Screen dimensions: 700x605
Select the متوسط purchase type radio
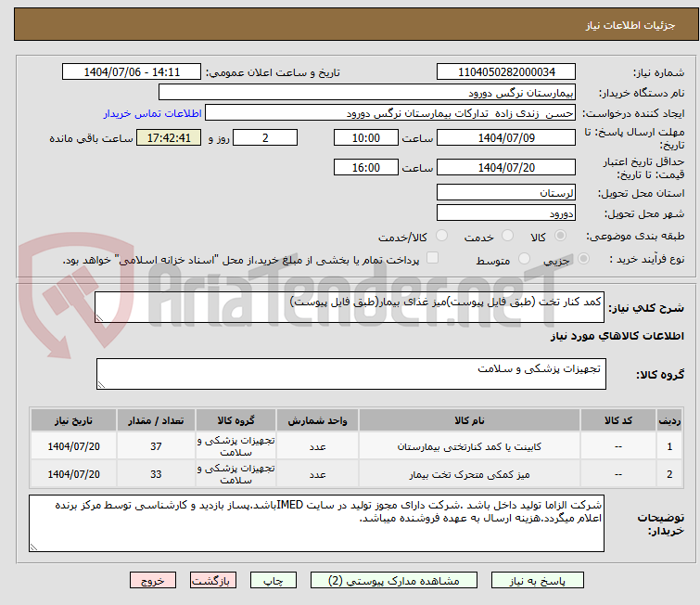click(525, 260)
